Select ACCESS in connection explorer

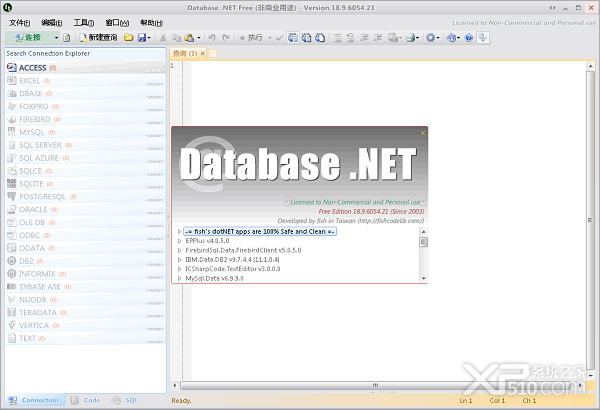coord(85,68)
